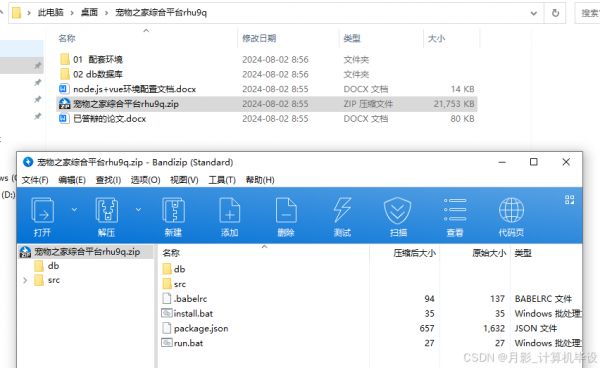Open the dropdown arrow beside 解压
This screenshot has width=600, height=368.
138,210
